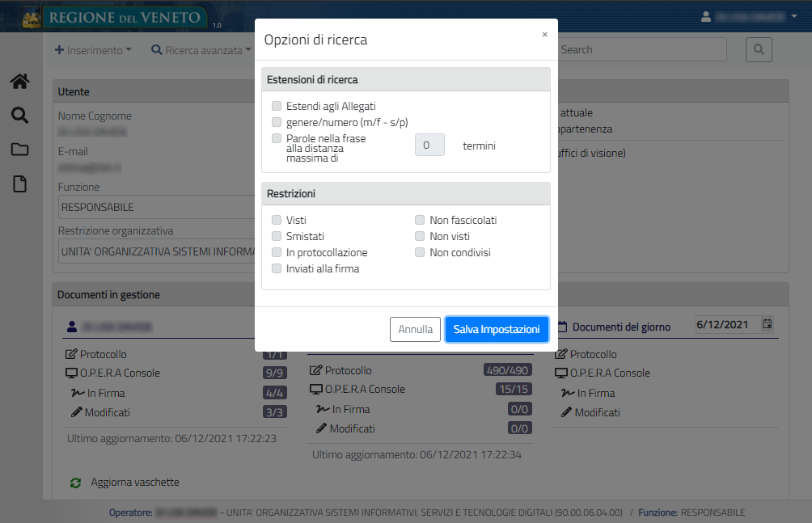Open the Ricerca avanzata dropdown menu
Image resolution: width=812 pixels, height=523 pixels.
[201, 50]
